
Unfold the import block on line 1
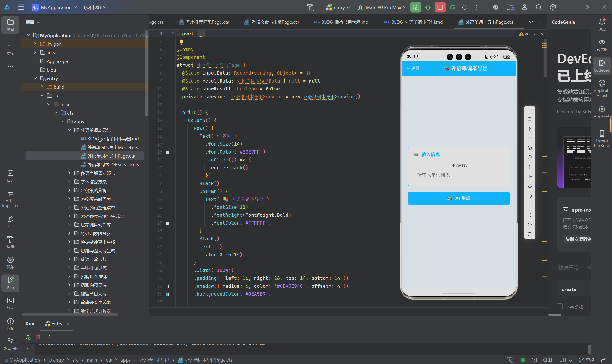[173, 34]
